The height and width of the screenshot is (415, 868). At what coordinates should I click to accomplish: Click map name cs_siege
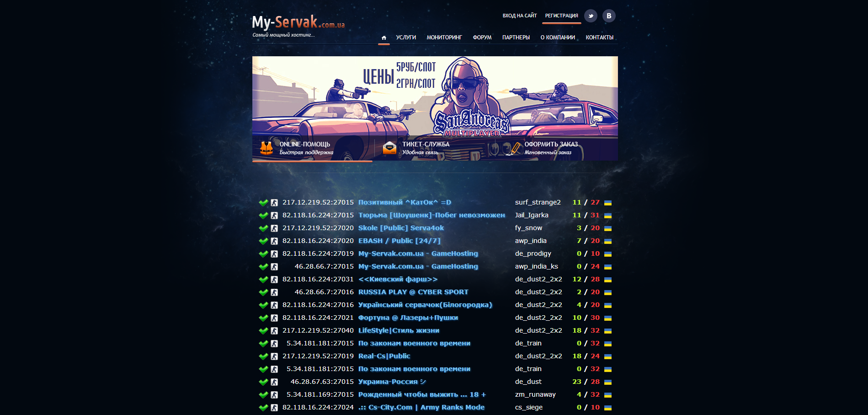coord(529,408)
